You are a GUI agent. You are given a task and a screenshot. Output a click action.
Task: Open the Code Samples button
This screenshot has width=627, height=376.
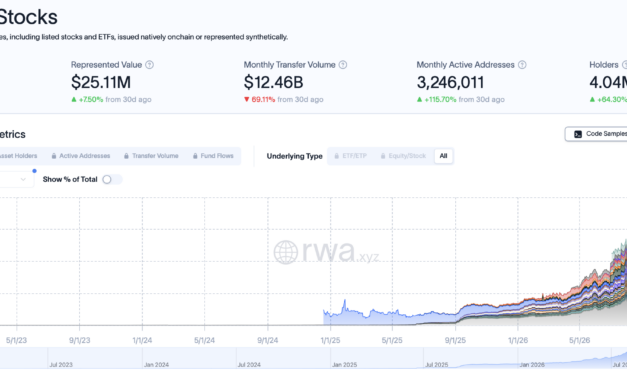pos(596,134)
